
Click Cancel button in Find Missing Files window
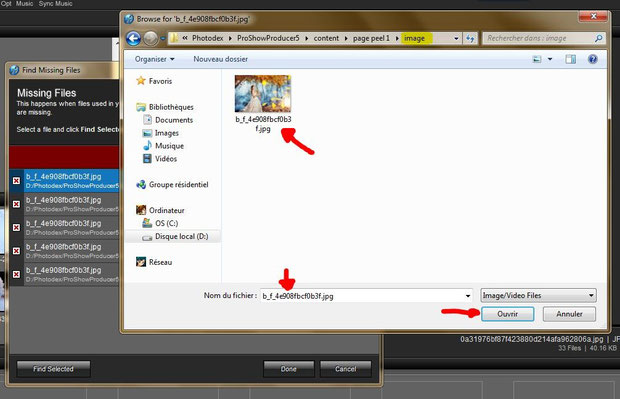tap(346, 369)
